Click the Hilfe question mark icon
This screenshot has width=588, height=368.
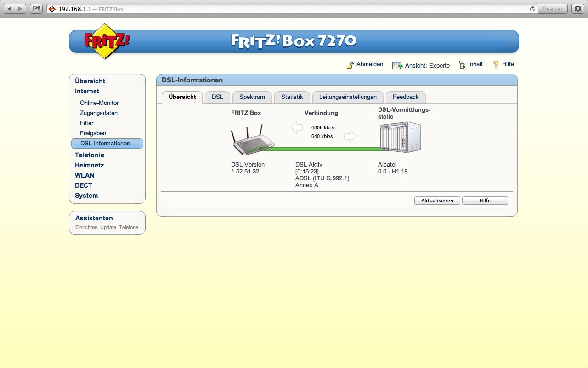click(496, 65)
